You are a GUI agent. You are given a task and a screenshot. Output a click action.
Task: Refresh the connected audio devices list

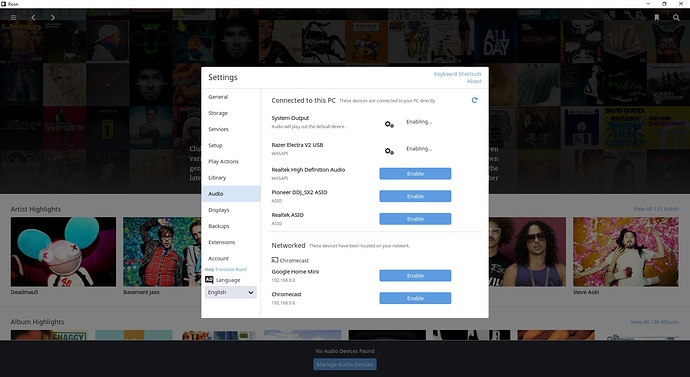click(x=474, y=100)
